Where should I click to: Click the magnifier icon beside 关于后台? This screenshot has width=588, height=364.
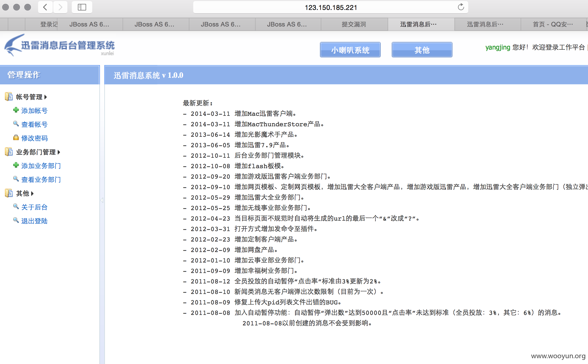tap(16, 207)
